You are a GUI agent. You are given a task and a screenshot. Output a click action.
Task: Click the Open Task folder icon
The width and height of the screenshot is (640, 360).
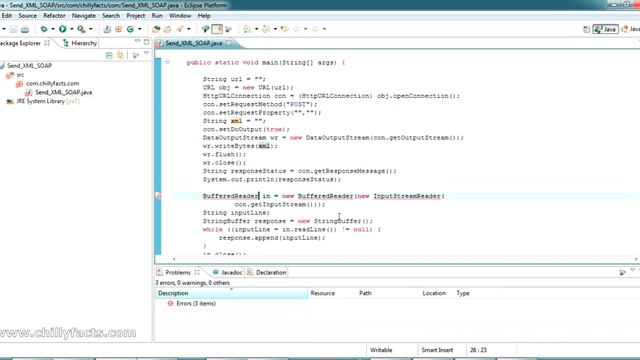coord(167,29)
